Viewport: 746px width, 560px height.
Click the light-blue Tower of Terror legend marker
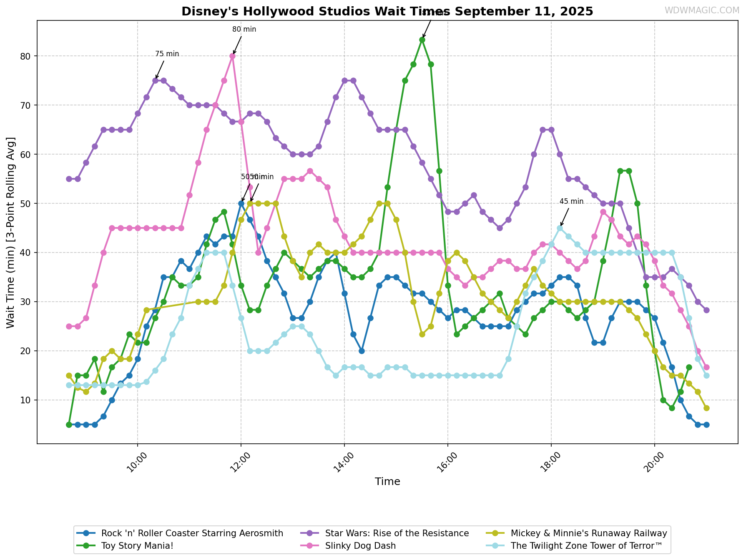[495, 545]
